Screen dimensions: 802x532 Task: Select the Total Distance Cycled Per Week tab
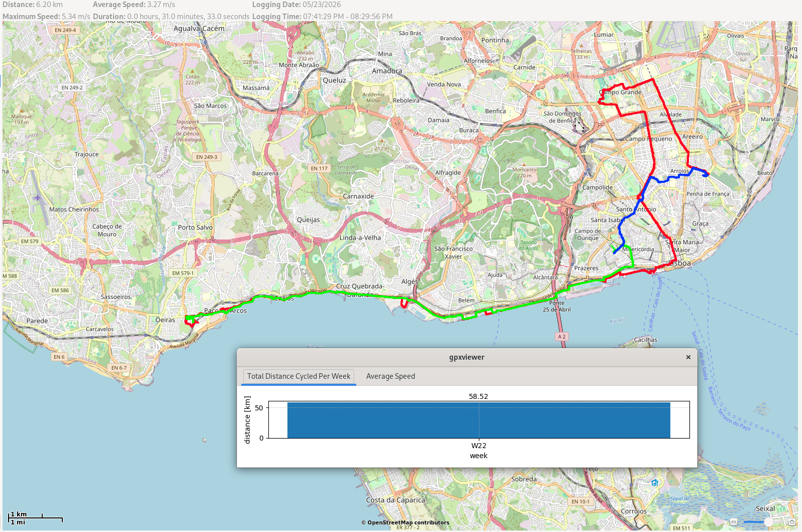[x=298, y=376]
